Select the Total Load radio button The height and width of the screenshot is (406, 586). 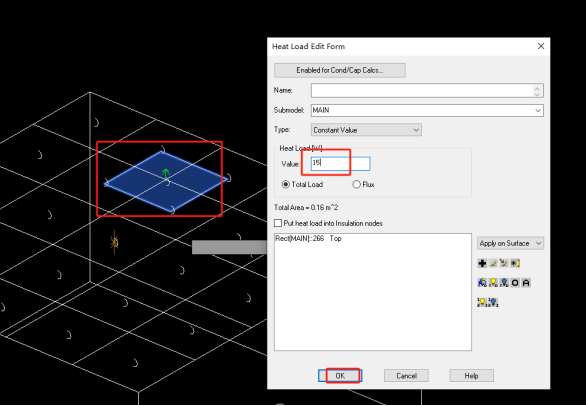tap(286, 184)
